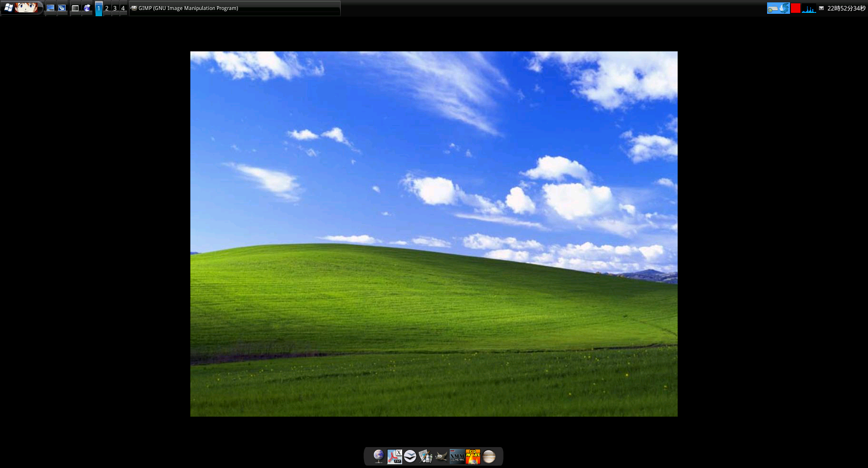Screen dimensions: 868x468
Task: Open the web browser globe icon
Action: tap(378, 456)
